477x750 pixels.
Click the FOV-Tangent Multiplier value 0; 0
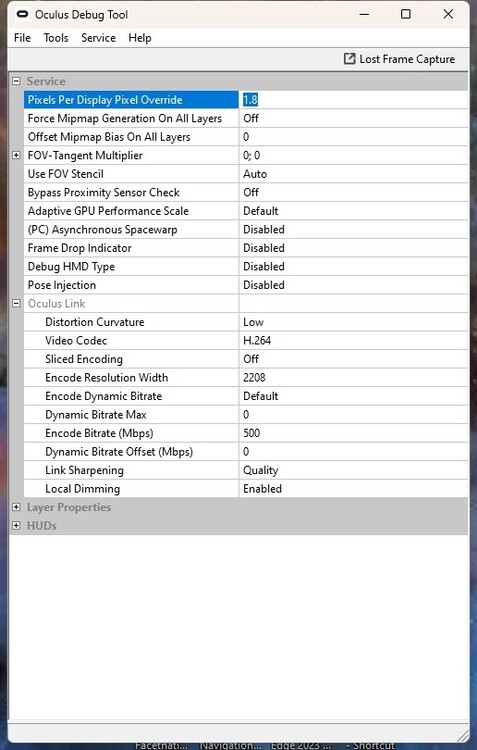click(x=353, y=155)
